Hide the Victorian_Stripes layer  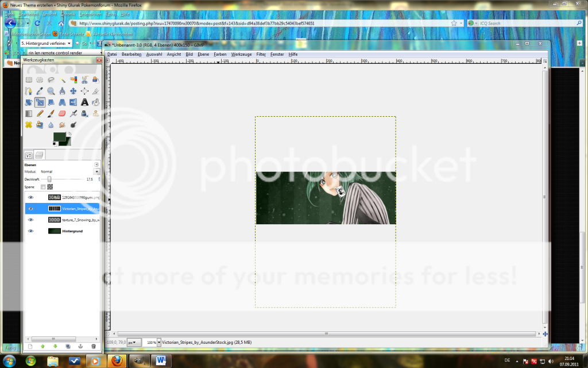point(31,208)
